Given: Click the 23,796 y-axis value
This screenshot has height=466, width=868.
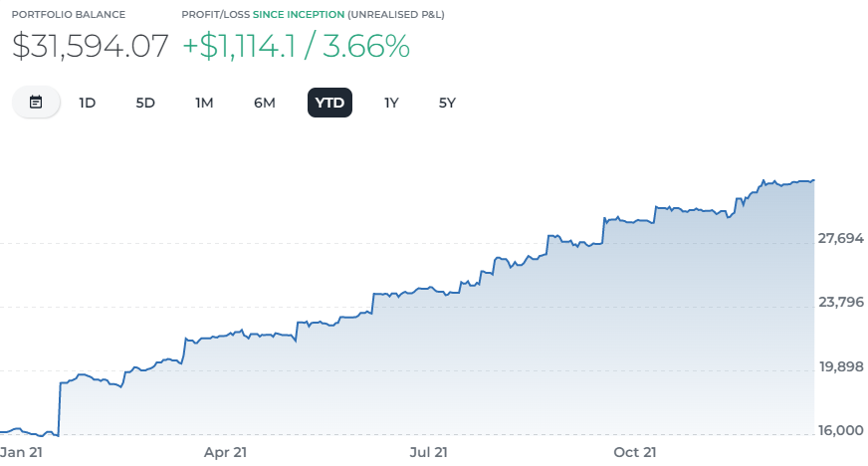Looking at the screenshot, I should click(840, 303).
